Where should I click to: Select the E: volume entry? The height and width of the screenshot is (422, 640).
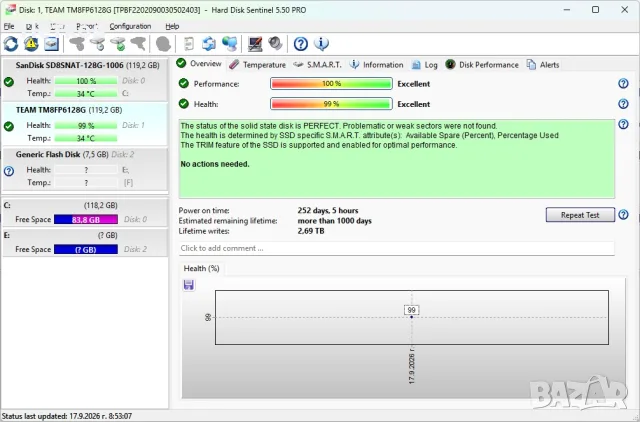coord(85,242)
